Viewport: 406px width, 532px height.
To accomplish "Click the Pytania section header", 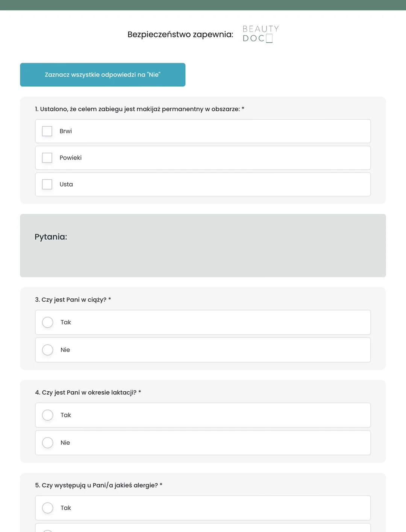I will click(51, 237).
